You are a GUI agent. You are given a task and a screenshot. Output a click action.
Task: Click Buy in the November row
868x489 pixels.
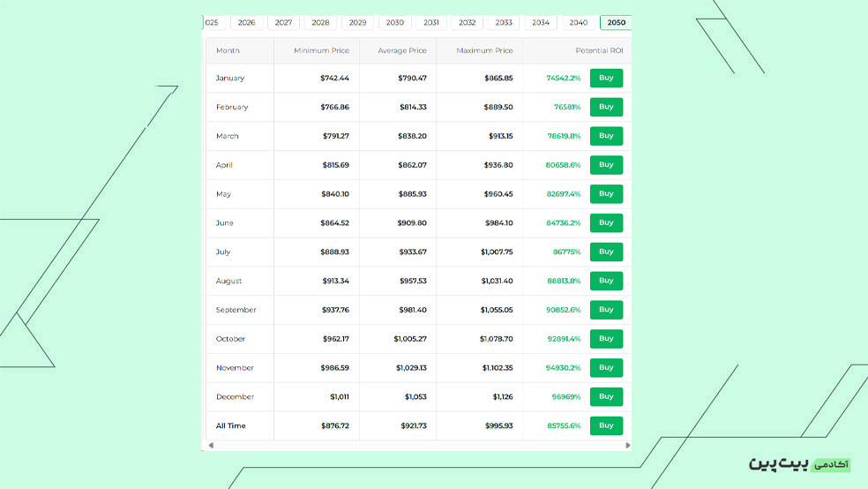click(x=606, y=368)
